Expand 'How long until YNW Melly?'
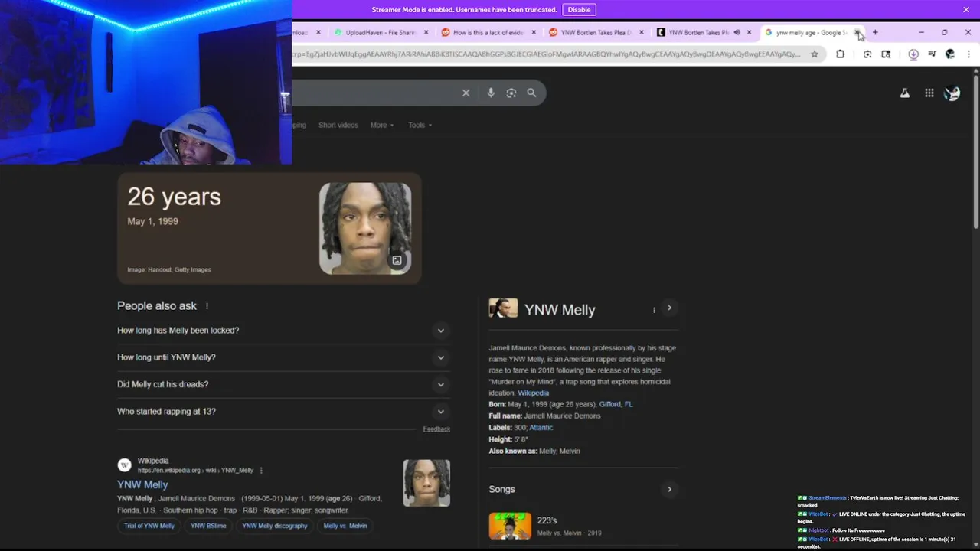Viewport: 980px width, 551px height. (283, 357)
